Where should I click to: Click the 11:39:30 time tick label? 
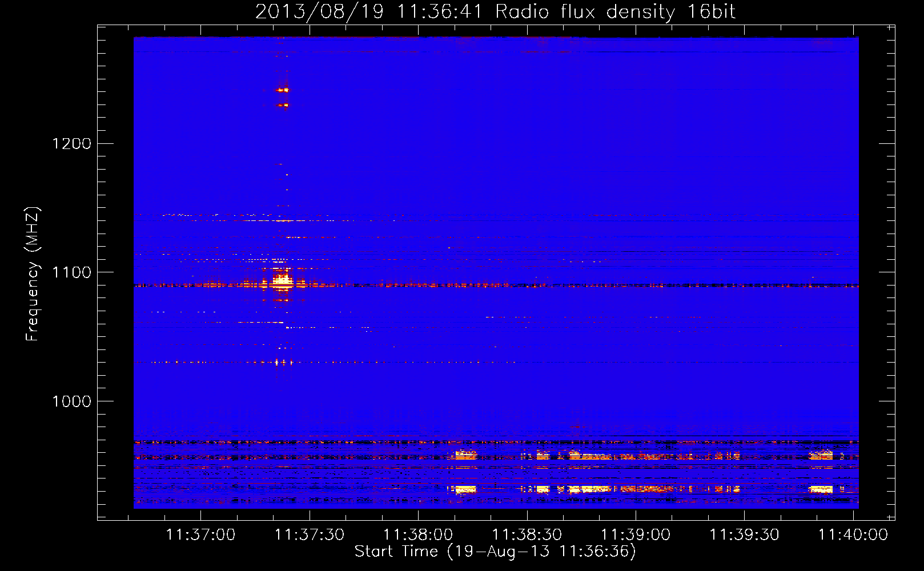click(744, 534)
